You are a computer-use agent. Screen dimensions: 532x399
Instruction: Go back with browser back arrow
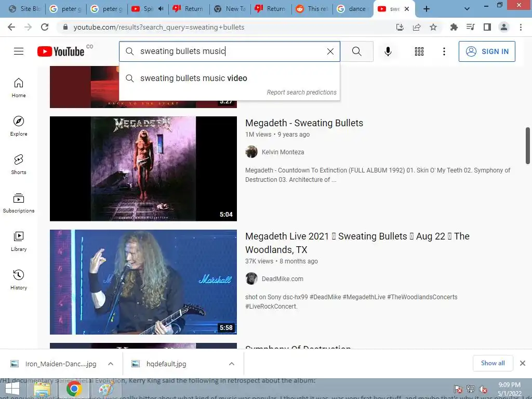click(x=11, y=27)
